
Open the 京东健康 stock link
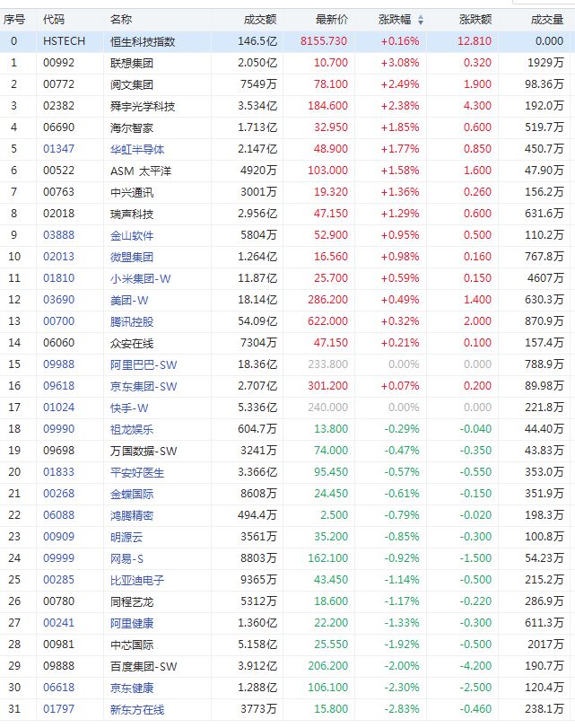point(132,687)
